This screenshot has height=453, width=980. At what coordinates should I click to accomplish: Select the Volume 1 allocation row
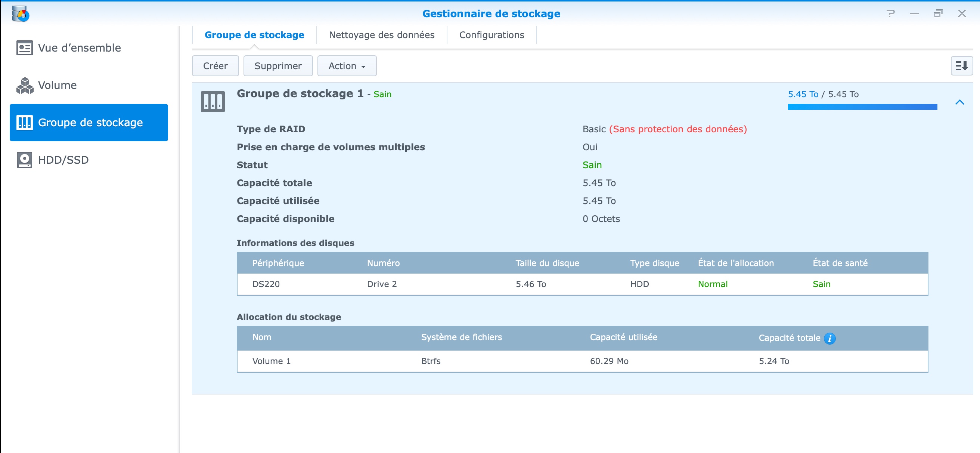[582, 361]
